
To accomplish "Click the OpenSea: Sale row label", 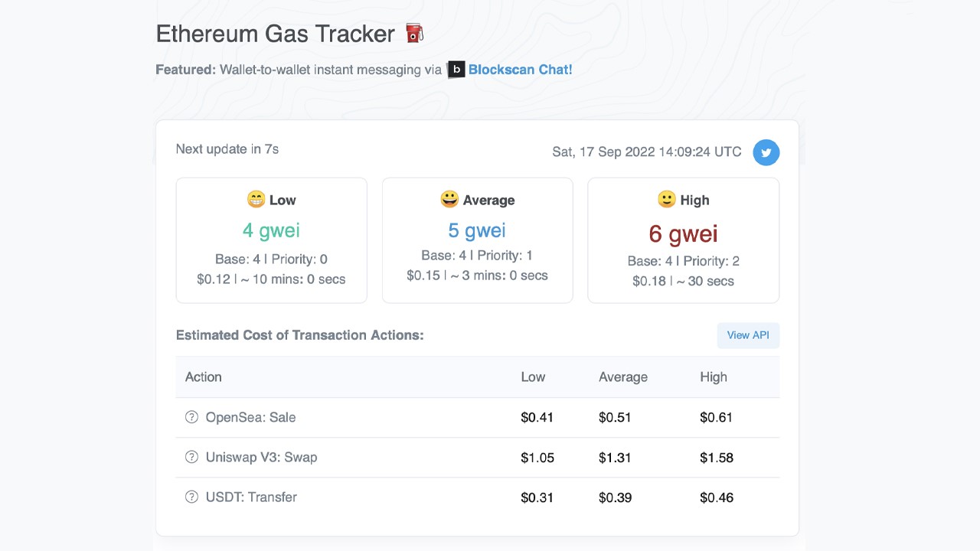I will [x=250, y=417].
